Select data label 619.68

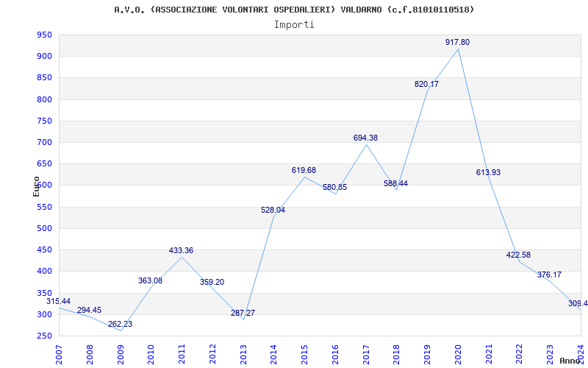tap(304, 170)
